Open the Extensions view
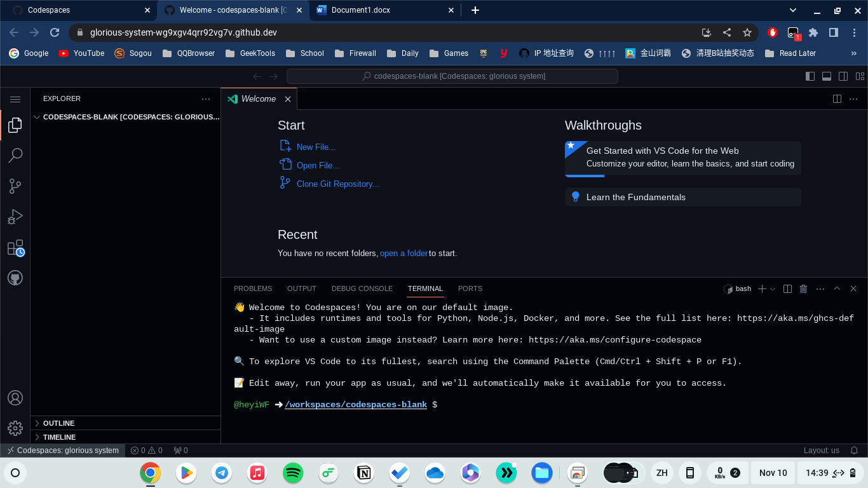Screen dimensions: 868x488 (x=15, y=247)
